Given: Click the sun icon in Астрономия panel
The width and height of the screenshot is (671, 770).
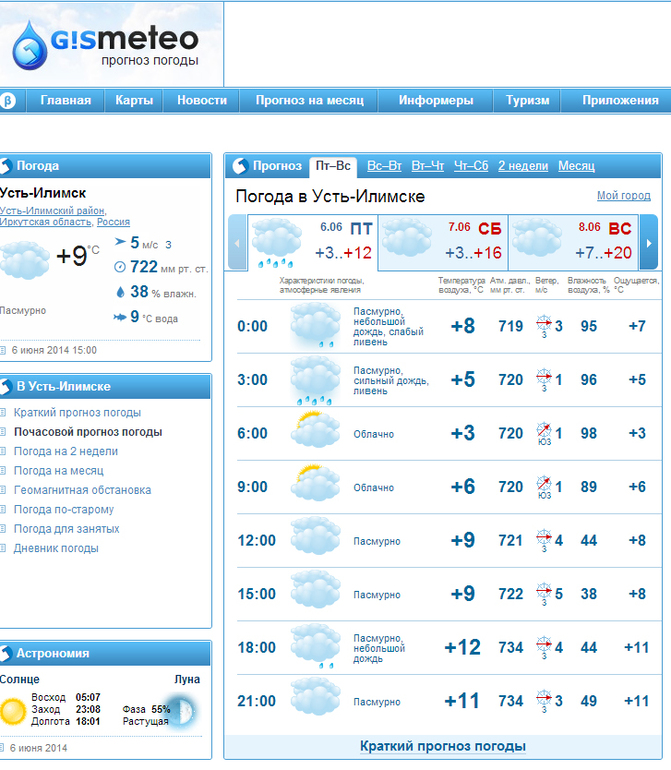Looking at the screenshot, I should point(13,711).
